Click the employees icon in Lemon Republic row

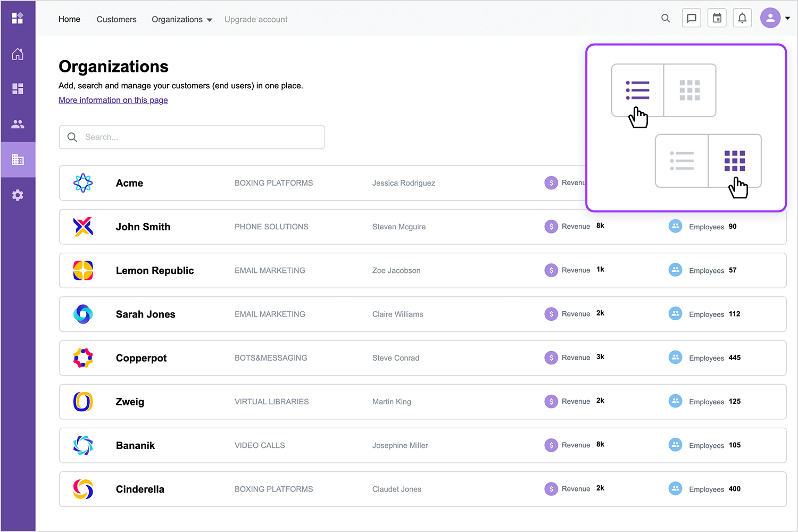[675, 270]
